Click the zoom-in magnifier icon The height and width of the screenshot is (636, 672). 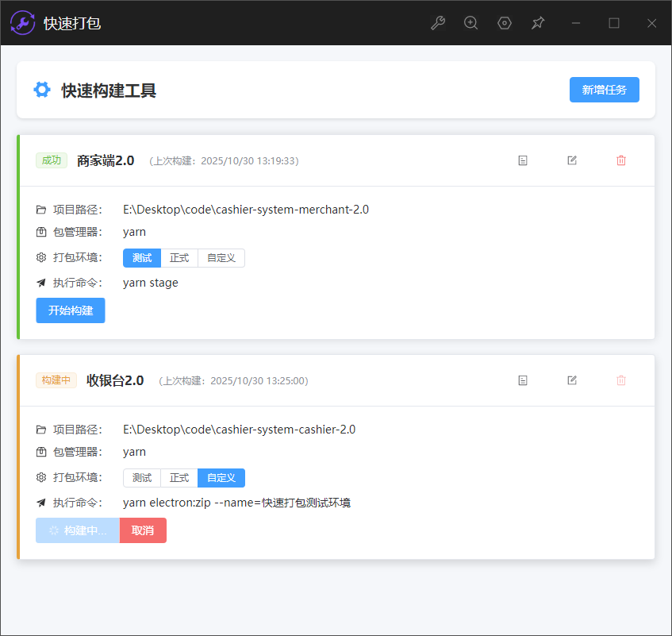[x=471, y=23]
